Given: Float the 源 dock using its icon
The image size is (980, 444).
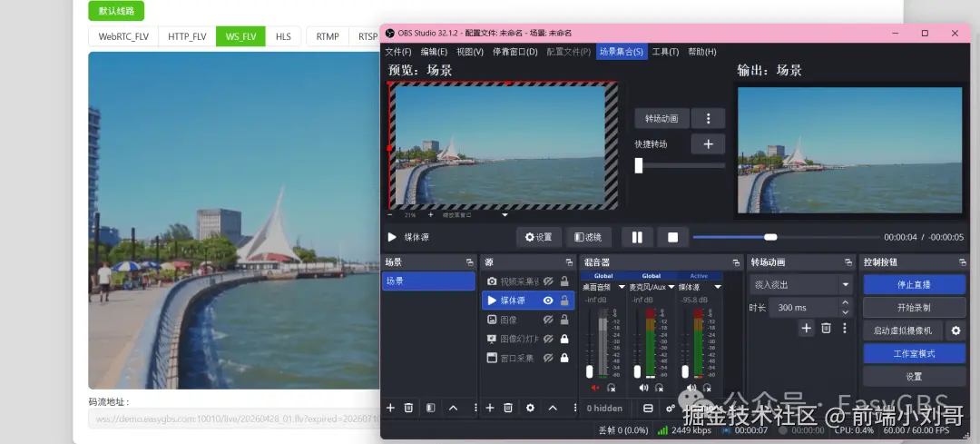Looking at the screenshot, I should point(569,262).
